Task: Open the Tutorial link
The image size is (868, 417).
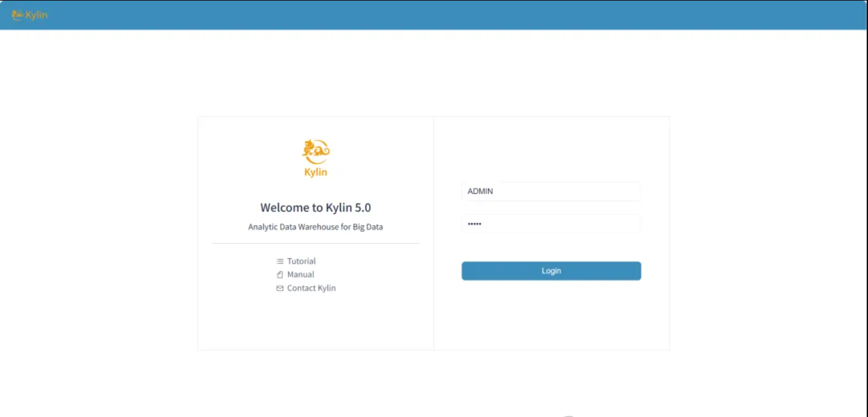Action: tap(301, 262)
